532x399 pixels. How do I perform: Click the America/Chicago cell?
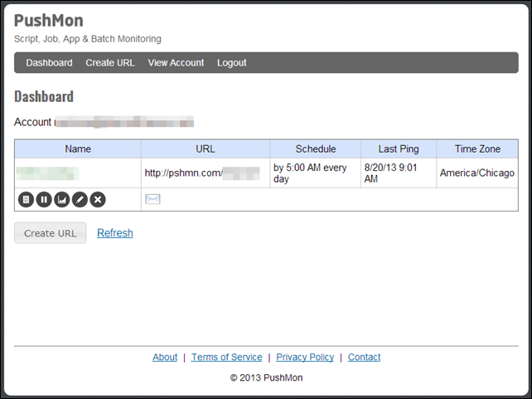(477, 173)
